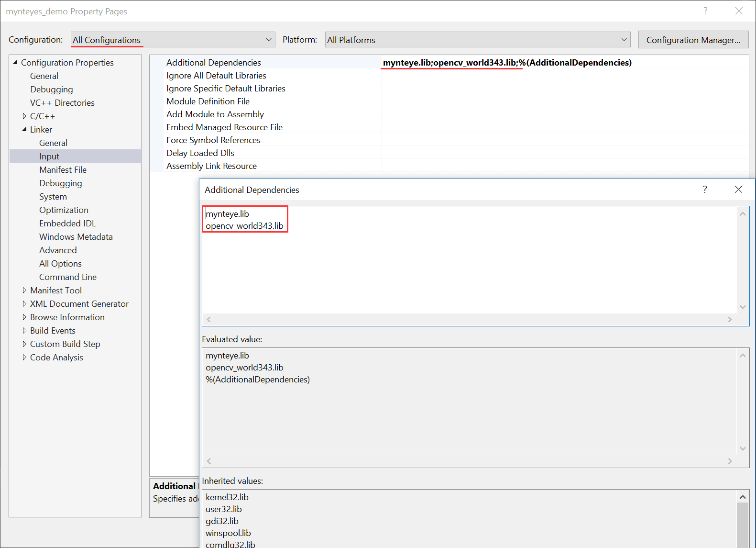Click Evaluated value scrollbar down arrow

click(x=743, y=448)
